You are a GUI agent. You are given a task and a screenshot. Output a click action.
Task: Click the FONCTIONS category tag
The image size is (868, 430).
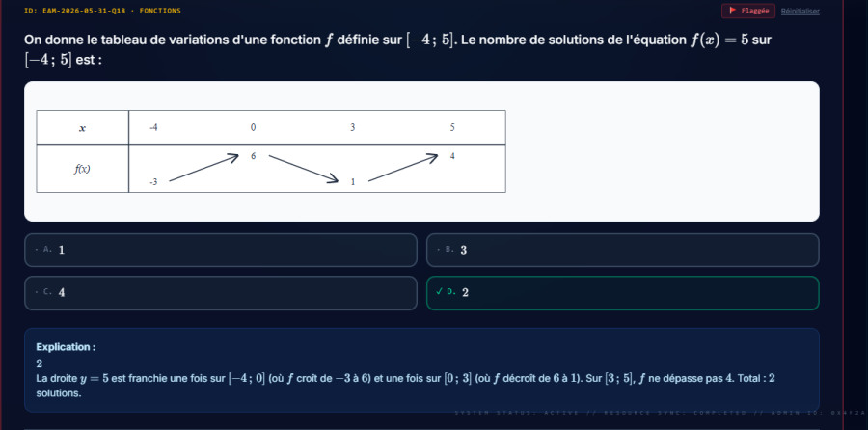click(x=160, y=11)
